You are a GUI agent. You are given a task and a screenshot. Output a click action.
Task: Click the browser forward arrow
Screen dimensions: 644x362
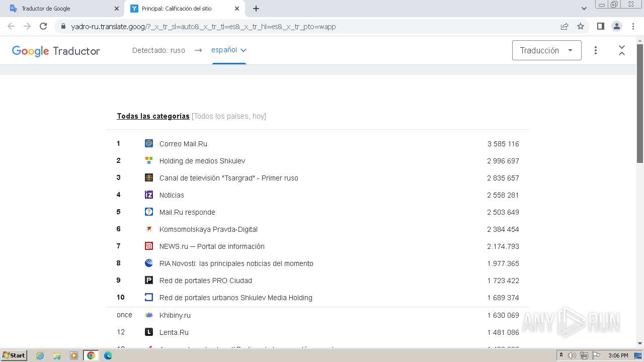[x=27, y=26]
